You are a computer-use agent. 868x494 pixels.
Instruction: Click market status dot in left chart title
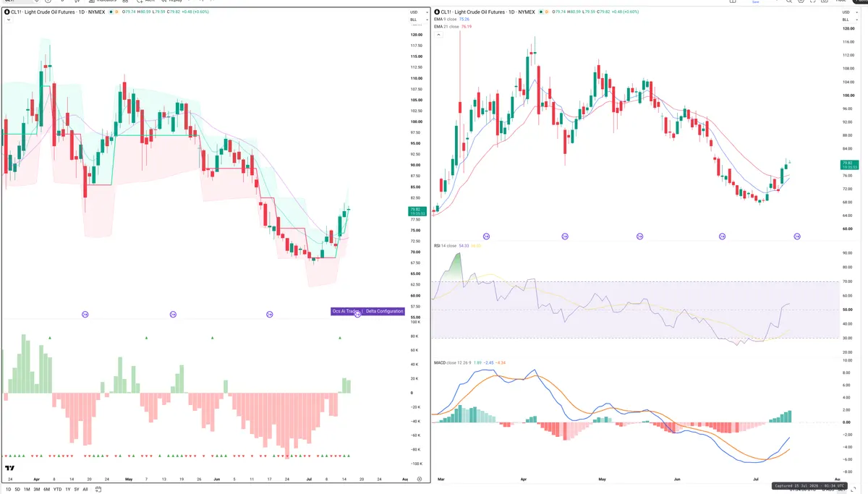111,12
